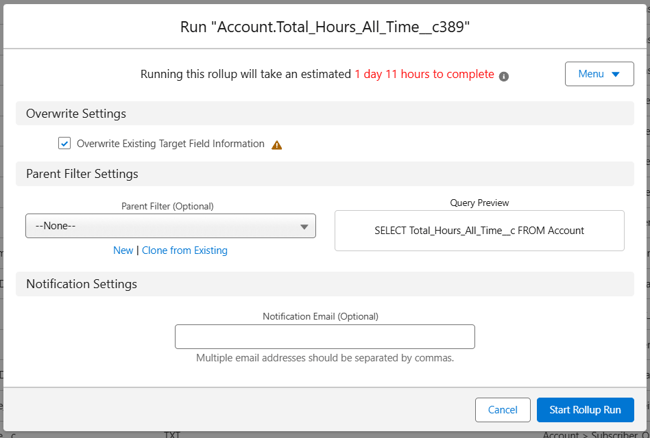This screenshot has width=650, height=438.
Task: Click the Notification Email (Optional) field label
Action: tap(324, 316)
